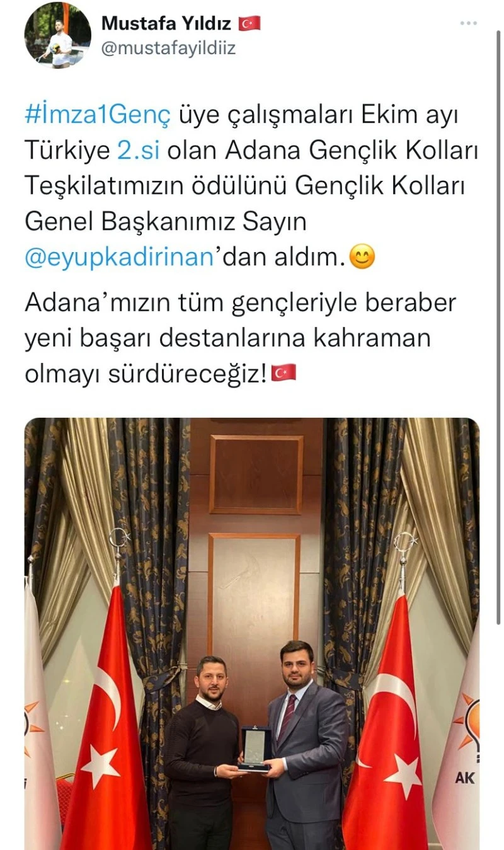Open the #İmza1Genç hashtag
Image resolution: width=504 pixels, height=850 pixels.
(98, 116)
